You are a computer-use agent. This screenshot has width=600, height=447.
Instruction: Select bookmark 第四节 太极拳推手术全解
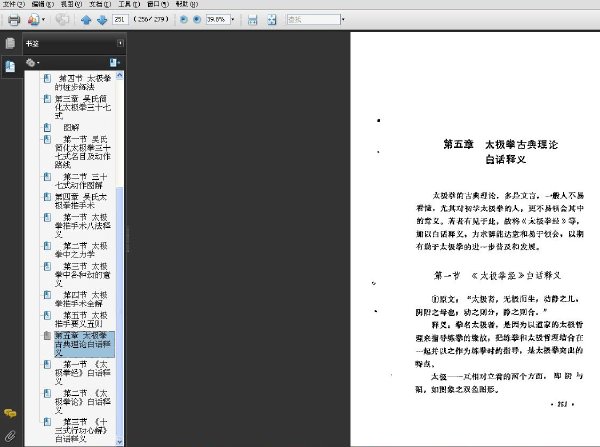point(81,299)
